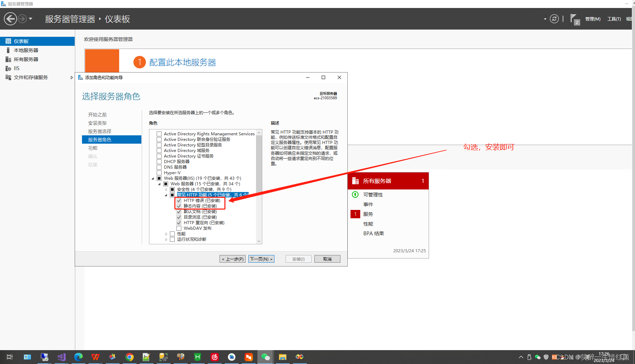Check Active Directory 联合身份验证服务
The height and width of the screenshot is (364, 635).
159,139
